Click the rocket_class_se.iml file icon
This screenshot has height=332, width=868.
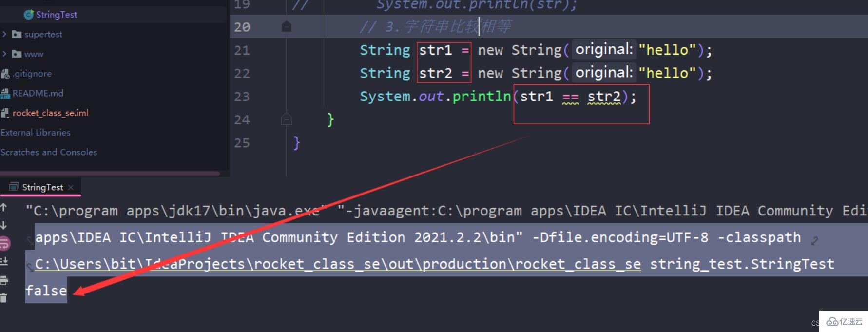point(5,113)
